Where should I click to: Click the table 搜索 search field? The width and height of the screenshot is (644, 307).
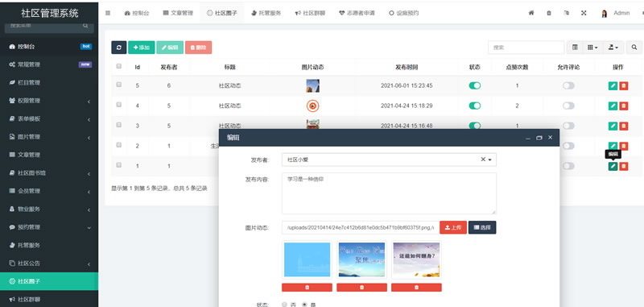526,48
